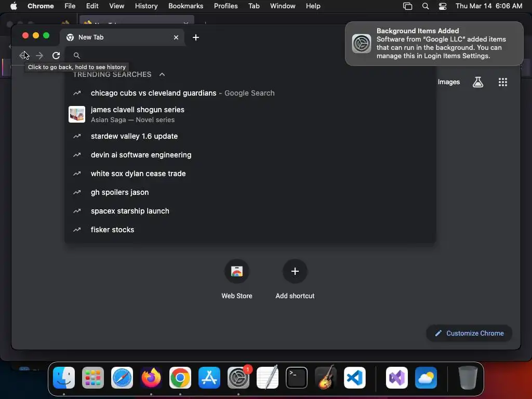Select the New Tab tab

pos(122,37)
